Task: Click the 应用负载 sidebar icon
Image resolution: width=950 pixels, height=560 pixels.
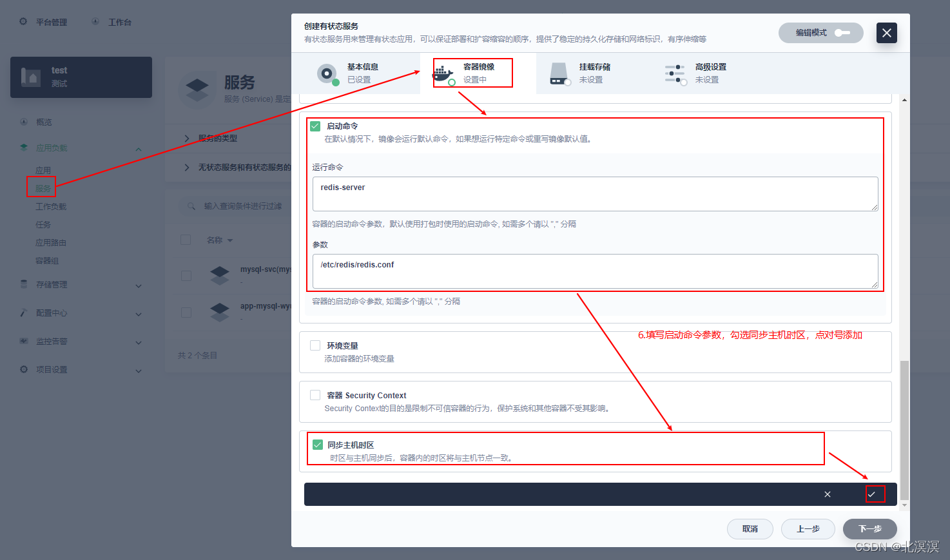Action: point(24,148)
